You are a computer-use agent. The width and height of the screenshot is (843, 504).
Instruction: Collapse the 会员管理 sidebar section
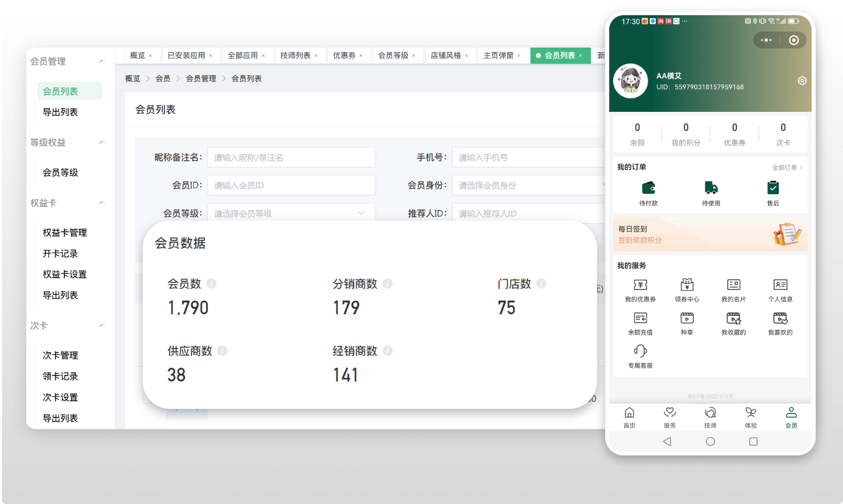point(102,61)
